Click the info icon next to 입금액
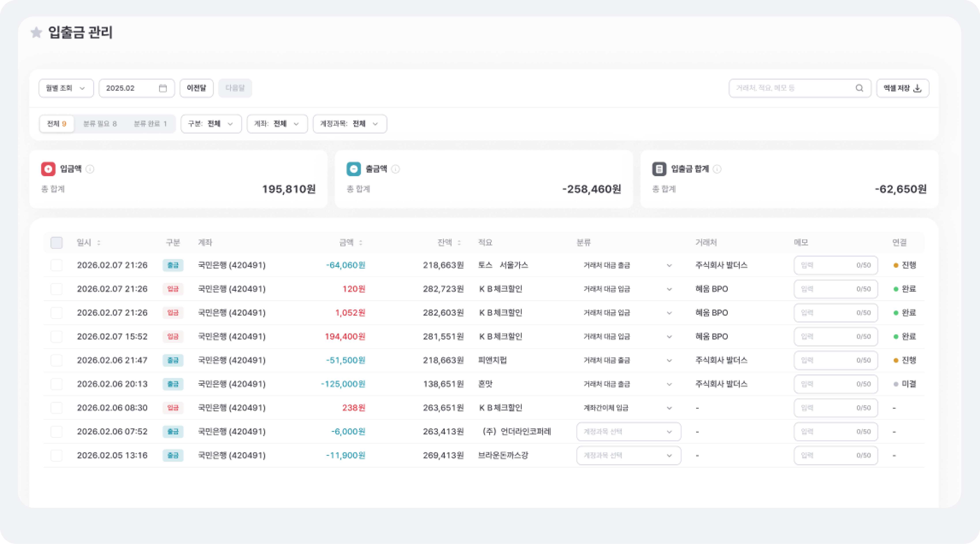This screenshot has height=544, width=980. click(90, 169)
